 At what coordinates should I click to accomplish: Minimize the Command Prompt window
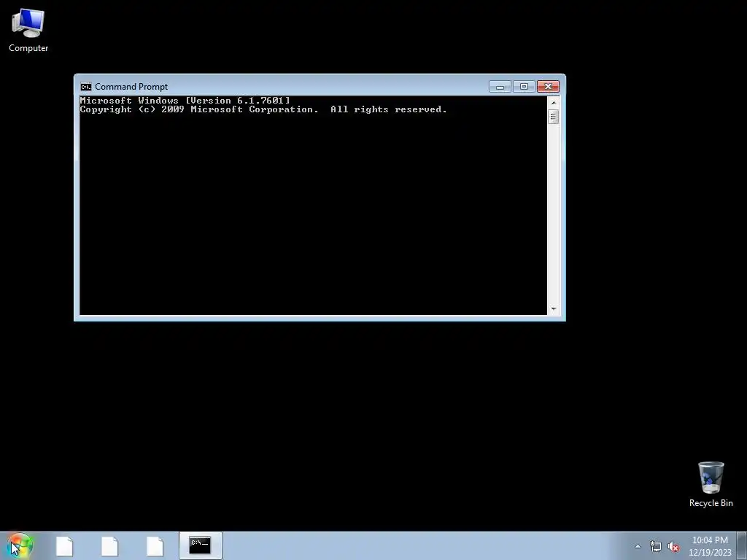(x=500, y=87)
